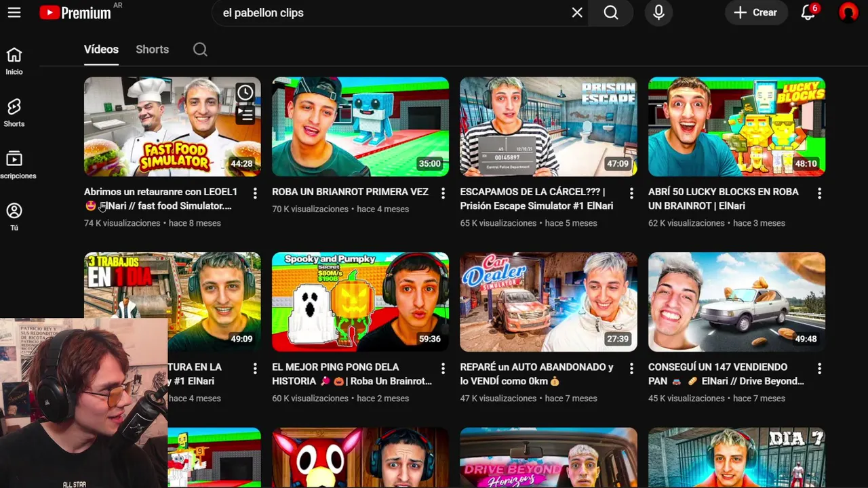Go to YouTube Premium home logo
The image size is (868, 488).
tap(75, 13)
